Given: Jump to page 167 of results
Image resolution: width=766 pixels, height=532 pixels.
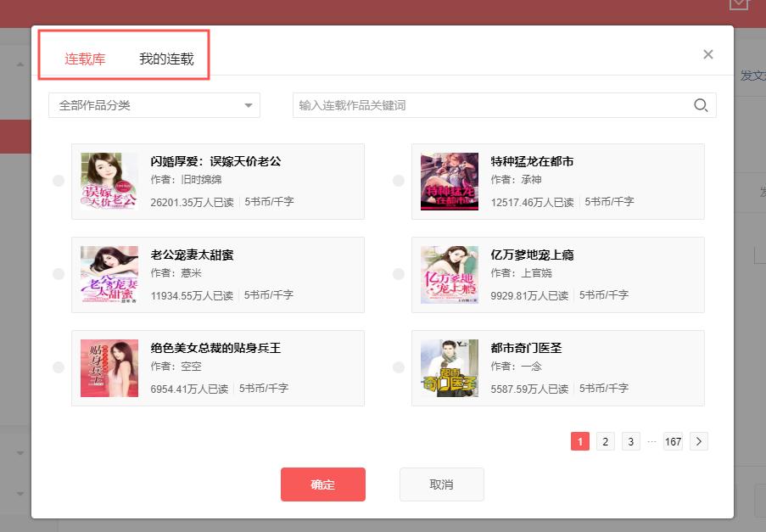Looking at the screenshot, I should [673, 441].
